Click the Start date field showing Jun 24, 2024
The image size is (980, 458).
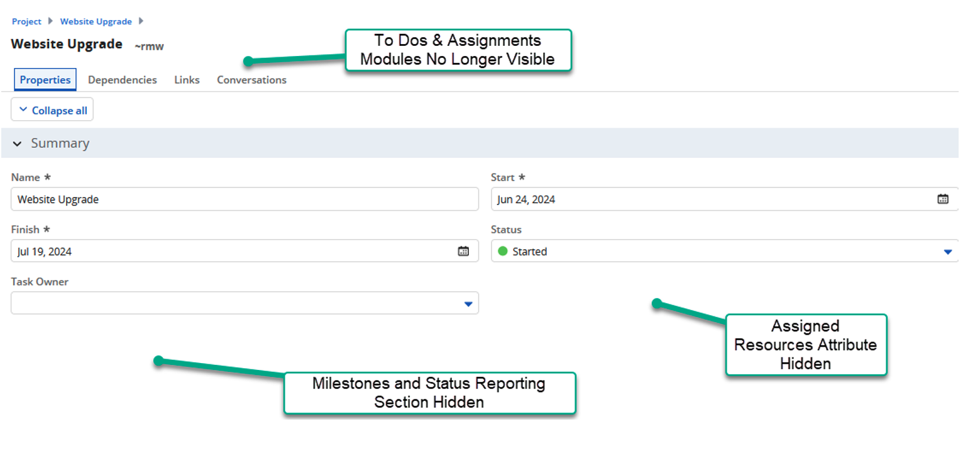[725, 199]
